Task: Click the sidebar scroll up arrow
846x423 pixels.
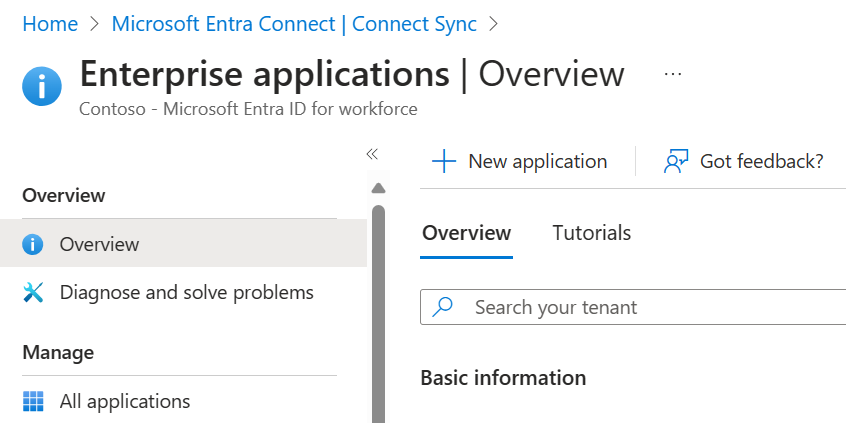Action: (378, 188)
